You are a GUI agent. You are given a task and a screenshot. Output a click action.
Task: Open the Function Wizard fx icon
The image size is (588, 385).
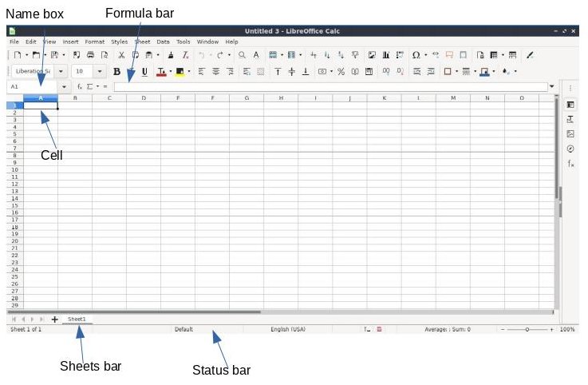(80, 87)
